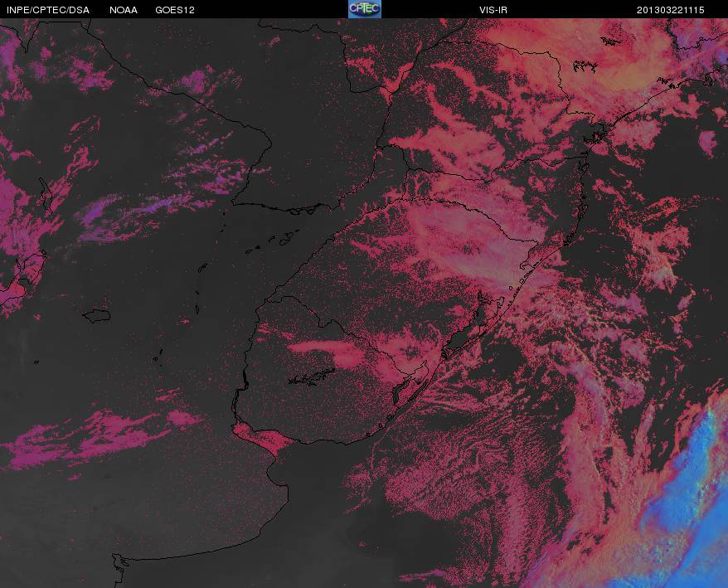728x588 pixels.
Task: Click the INPE/CPTEC/DSA header text
Action: coord(48,10)
